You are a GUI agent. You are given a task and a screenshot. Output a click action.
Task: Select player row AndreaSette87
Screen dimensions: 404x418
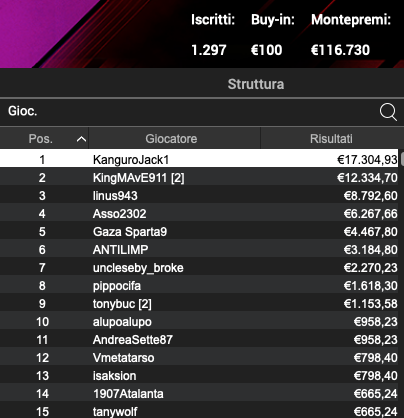tap(199, 339)
